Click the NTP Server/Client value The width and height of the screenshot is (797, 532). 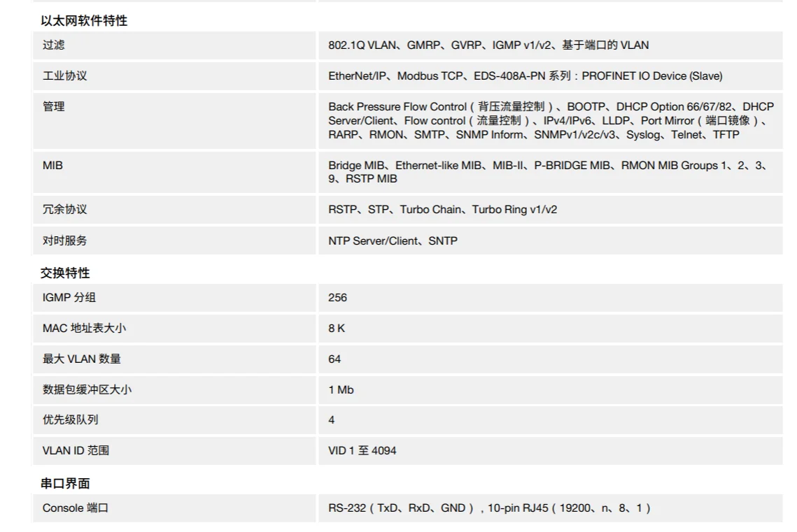pyautogui.click(x=393, y=240)
